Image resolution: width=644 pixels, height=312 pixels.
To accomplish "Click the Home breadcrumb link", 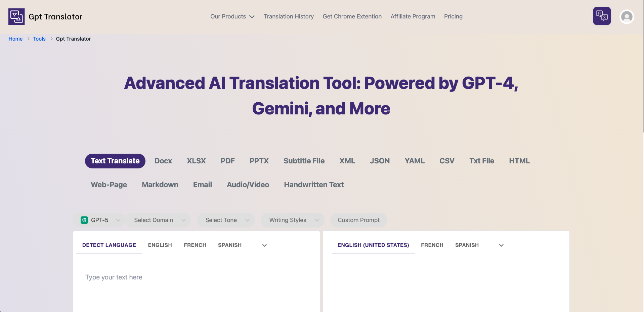I will click(15, 39).
